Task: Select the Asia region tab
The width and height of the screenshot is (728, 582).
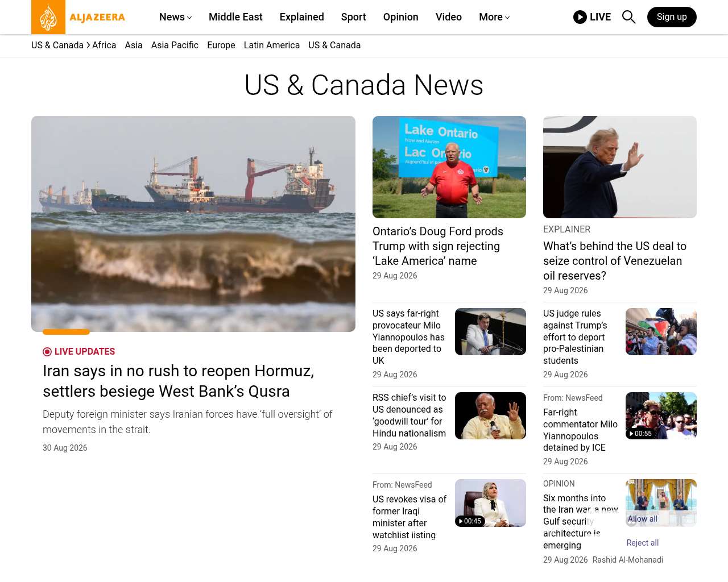Action: click(134, 45)
